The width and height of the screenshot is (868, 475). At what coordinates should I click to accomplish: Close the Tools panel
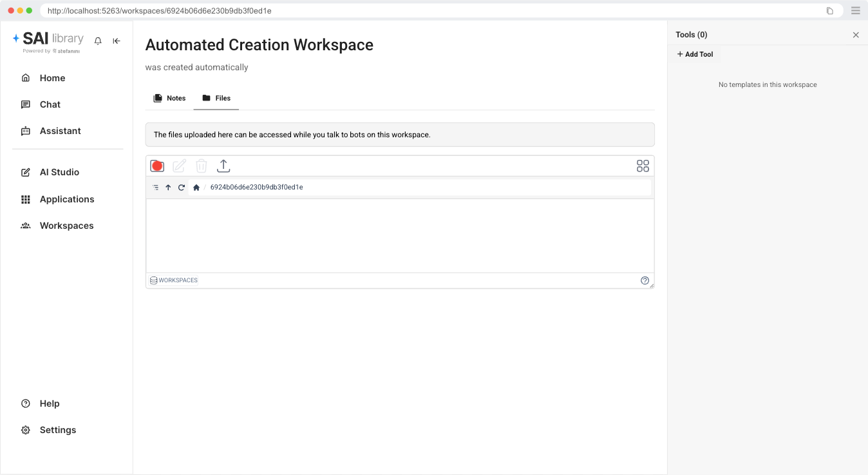pos(856,35)
